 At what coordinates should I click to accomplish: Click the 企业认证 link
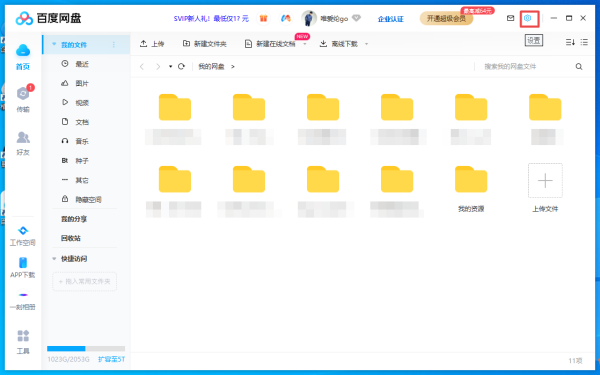[391, 19]
